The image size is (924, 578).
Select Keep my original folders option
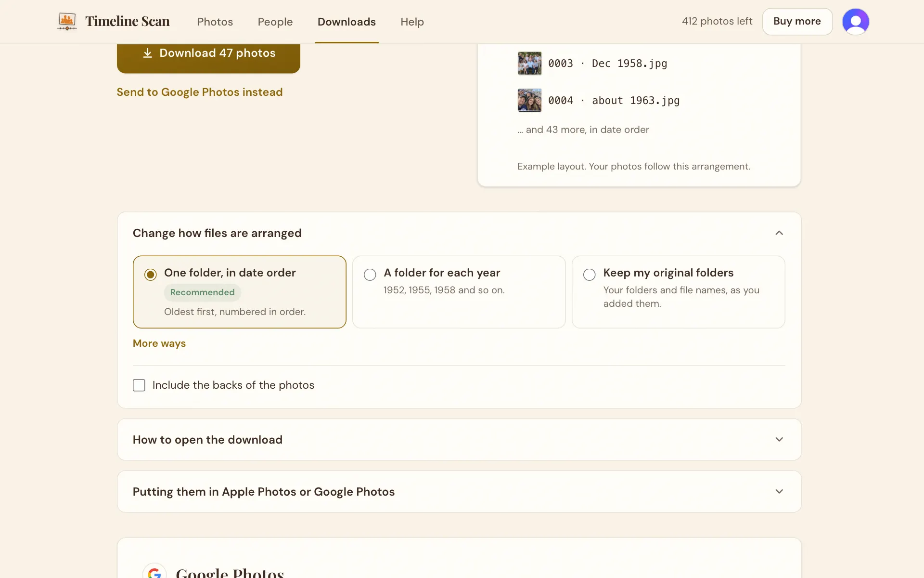(678, 292)
